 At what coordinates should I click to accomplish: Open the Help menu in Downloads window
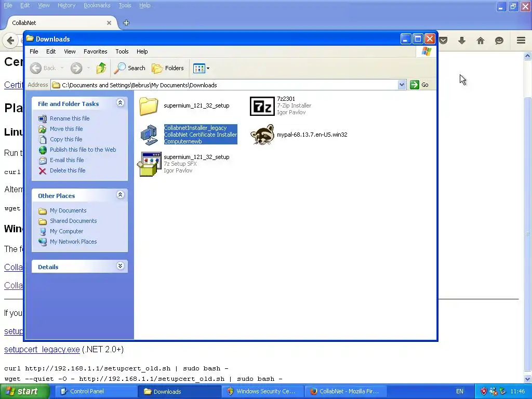point(142,51)
